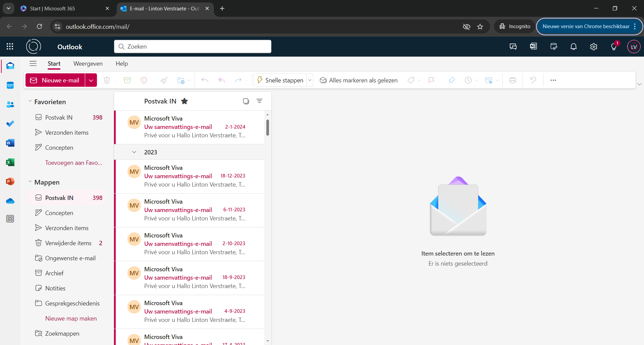Launch Word from the app rail

point(10,143)
